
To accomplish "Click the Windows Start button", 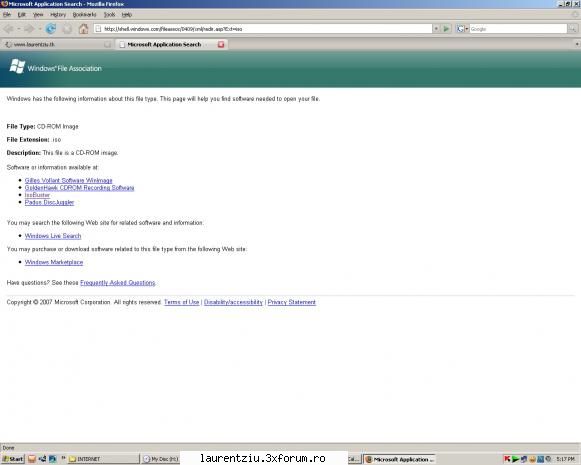I will (13, 459).
